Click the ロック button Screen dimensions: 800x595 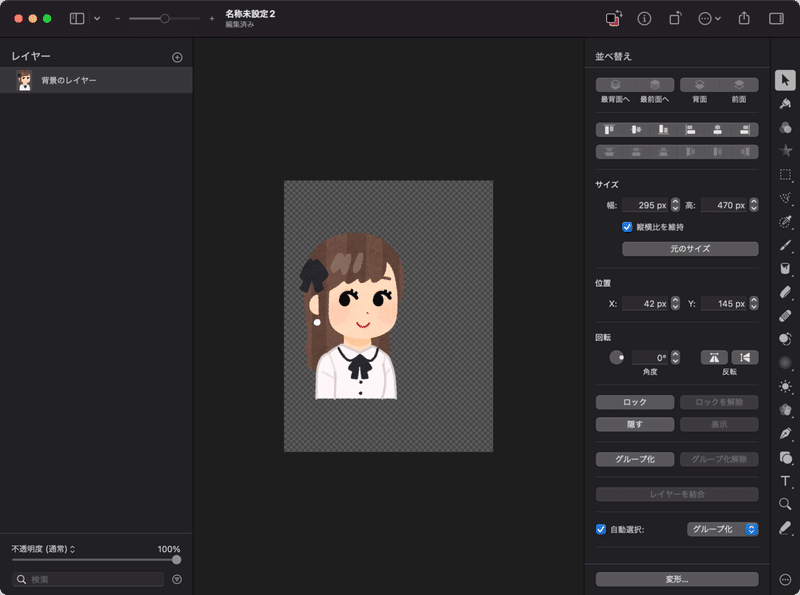[635, 402]
